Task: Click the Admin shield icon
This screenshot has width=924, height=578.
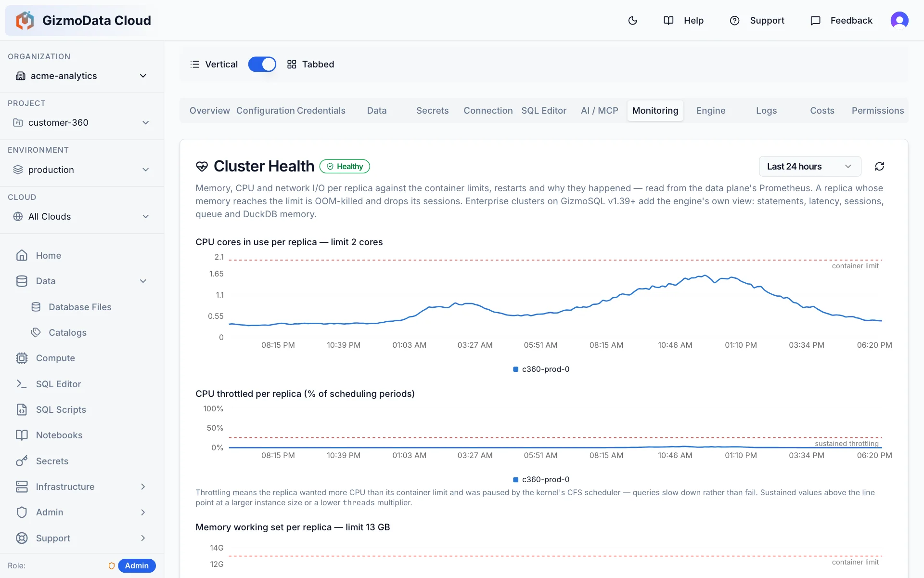Action: (22, 512)
